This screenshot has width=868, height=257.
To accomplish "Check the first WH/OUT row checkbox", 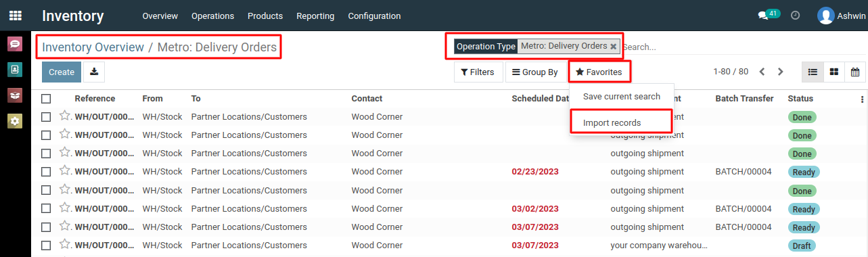I will click(x=46, y=117).
